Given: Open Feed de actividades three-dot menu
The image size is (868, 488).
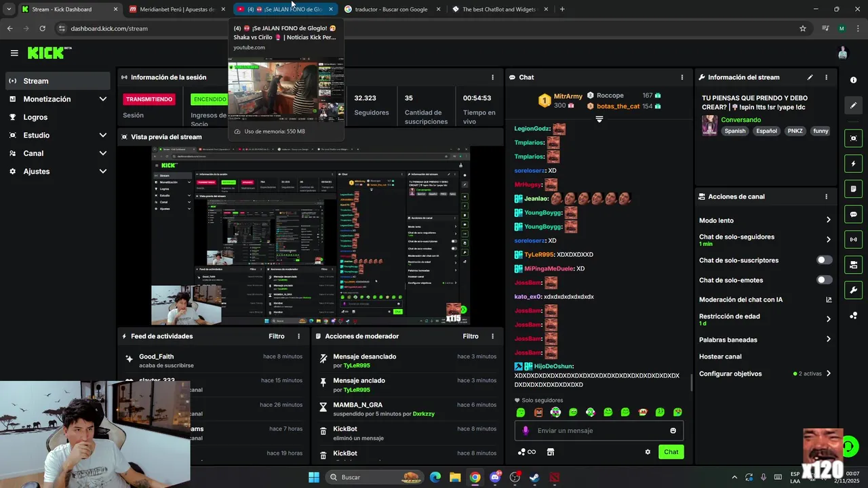Looking at the screenshot, I should [298, 336].
